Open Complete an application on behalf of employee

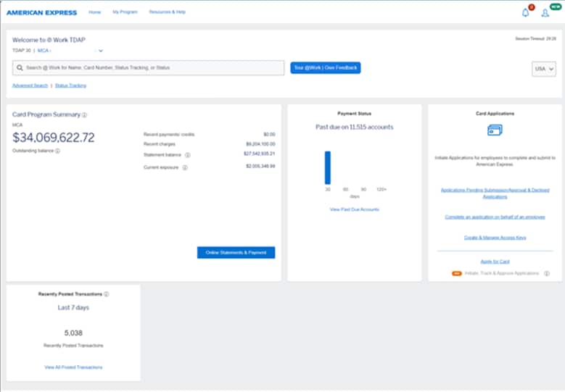pos(495,217)
